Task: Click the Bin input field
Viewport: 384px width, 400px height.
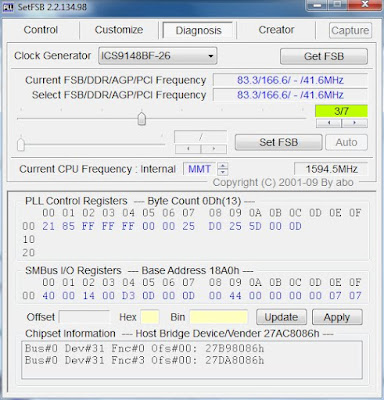Action: [x=219, y=317]
